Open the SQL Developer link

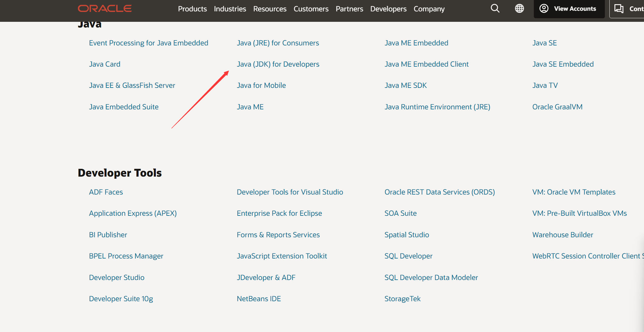[408, 256]
